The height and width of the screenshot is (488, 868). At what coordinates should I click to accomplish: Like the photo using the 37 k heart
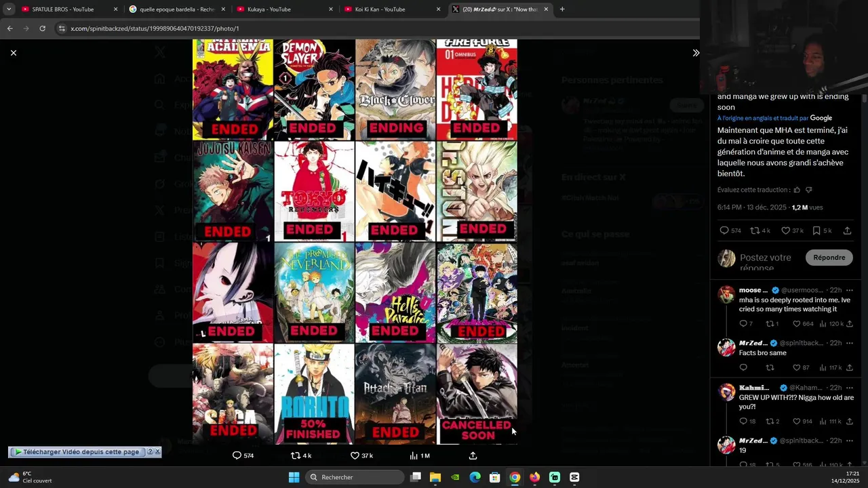coord(355,455)
